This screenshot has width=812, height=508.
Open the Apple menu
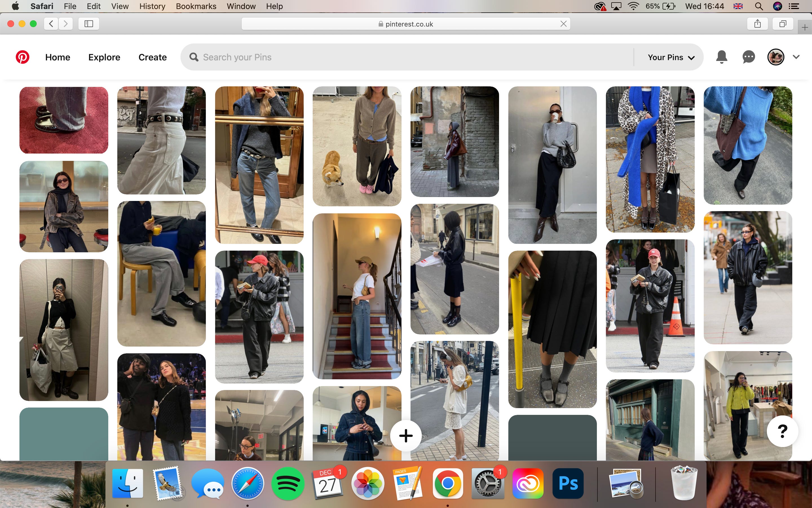coord(16,6)
